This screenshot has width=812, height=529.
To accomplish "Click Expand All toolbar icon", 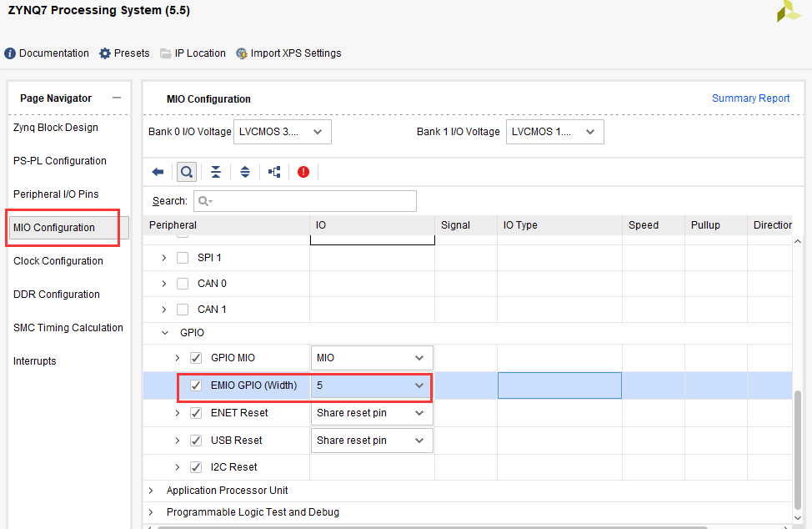I will point(245,172).
